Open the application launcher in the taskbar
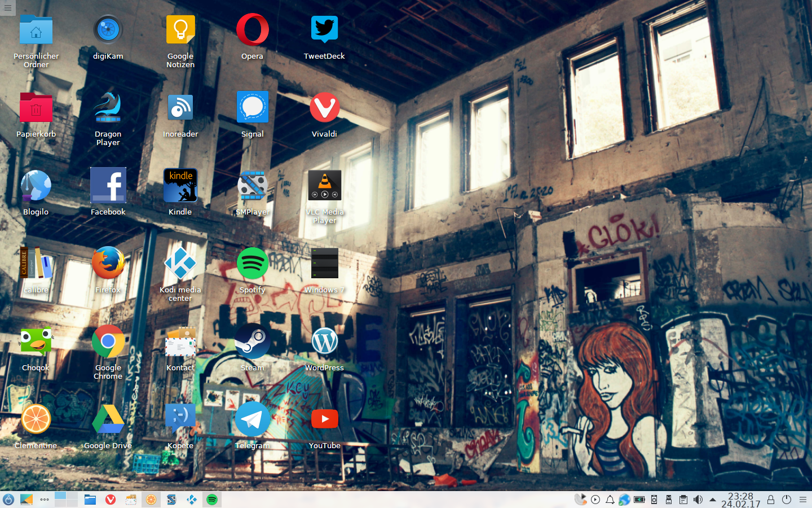 tap(8, 500)
